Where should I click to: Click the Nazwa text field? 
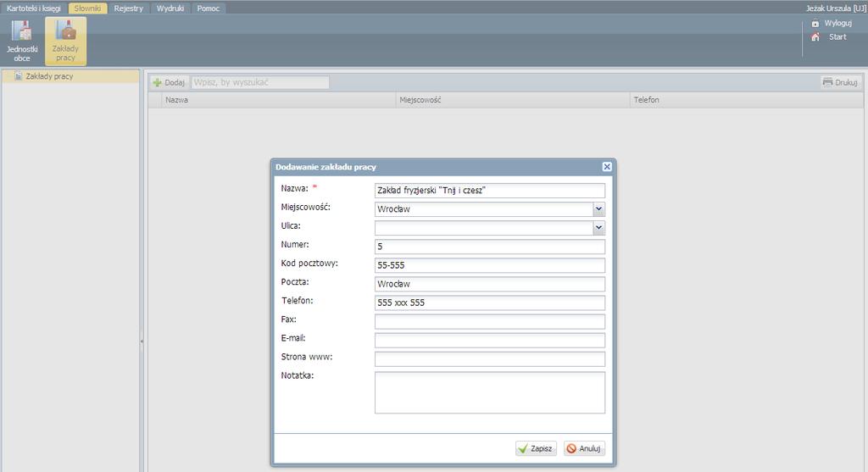[x=490, y=191]
